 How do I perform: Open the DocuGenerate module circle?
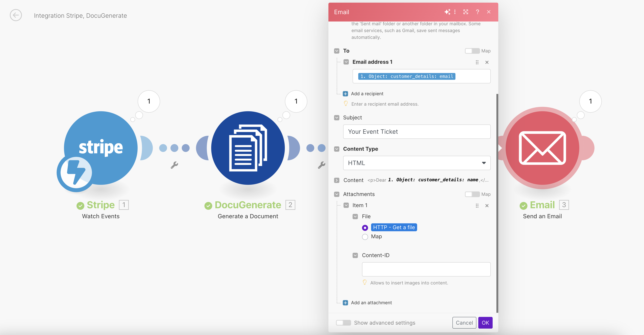pyautogui.click(x=248, y=148)
